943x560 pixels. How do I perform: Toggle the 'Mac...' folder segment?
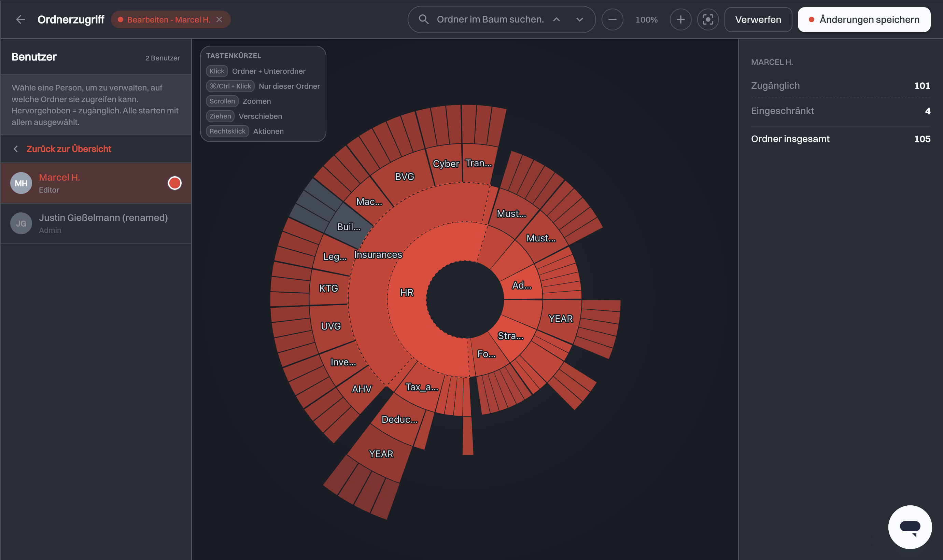369,202
